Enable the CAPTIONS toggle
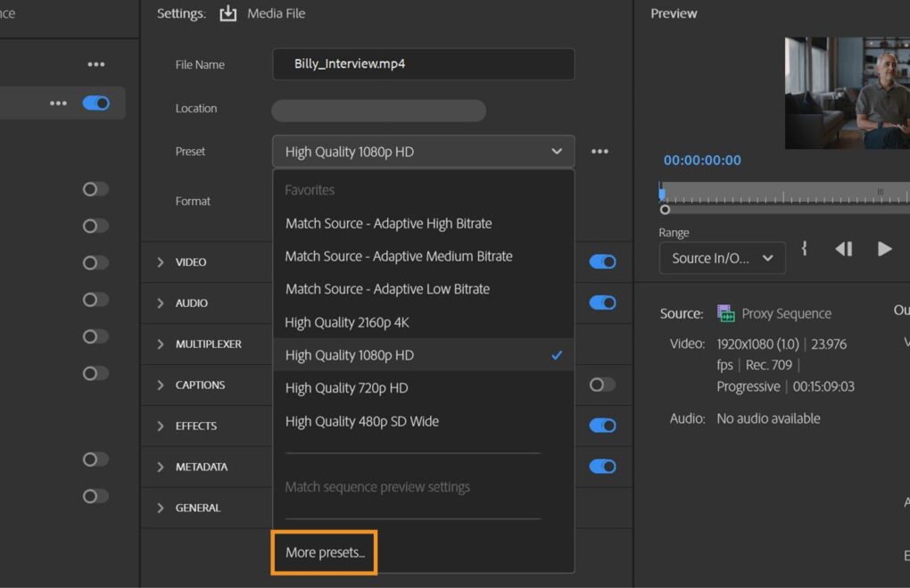This screenshot has height=588, width=910. 602,385
